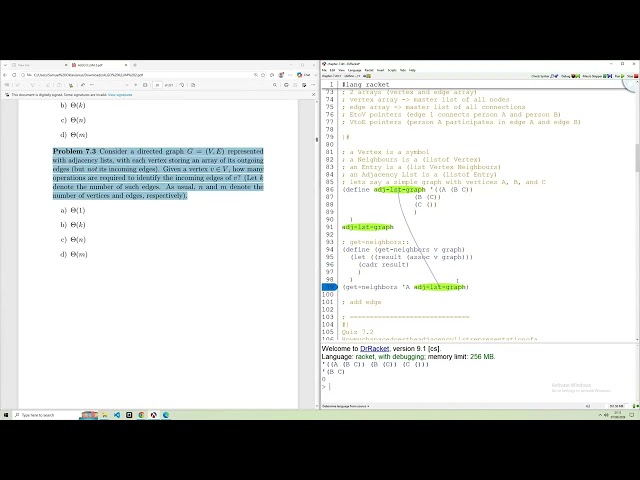Click the PDF print icon
This screenshot has width=640, height=480.
pyautogui.click(x=286, y=85)
